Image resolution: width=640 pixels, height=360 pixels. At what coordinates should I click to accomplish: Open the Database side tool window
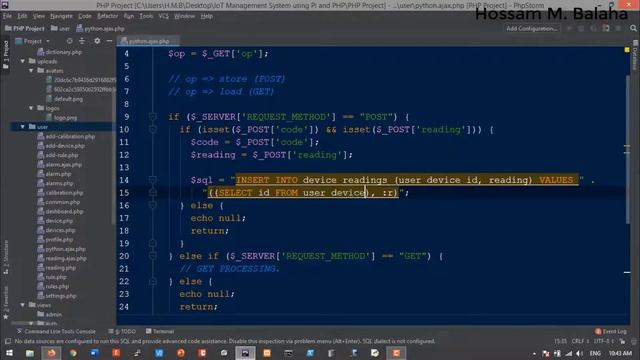[x=636, y=55]
